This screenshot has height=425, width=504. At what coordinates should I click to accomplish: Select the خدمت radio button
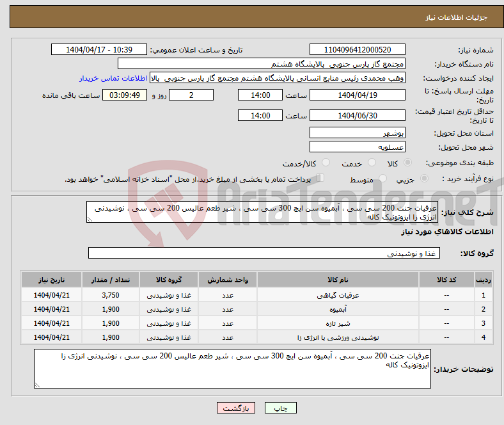click(x=372, y=163)
